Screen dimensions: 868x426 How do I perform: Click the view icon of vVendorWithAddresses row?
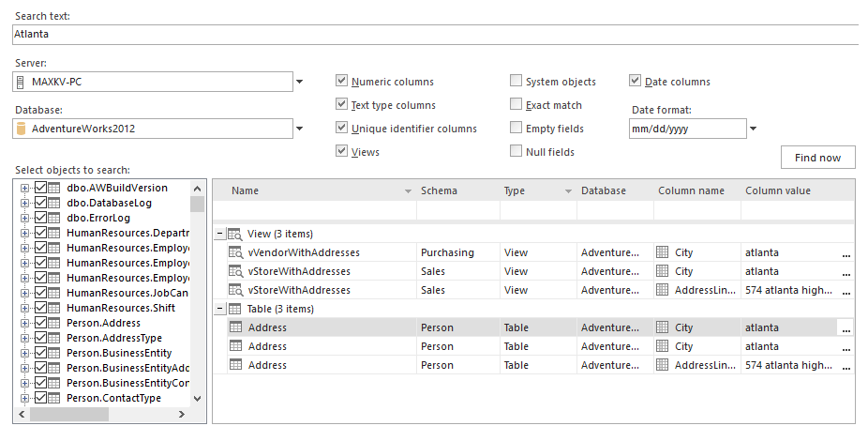pos(236,252)
